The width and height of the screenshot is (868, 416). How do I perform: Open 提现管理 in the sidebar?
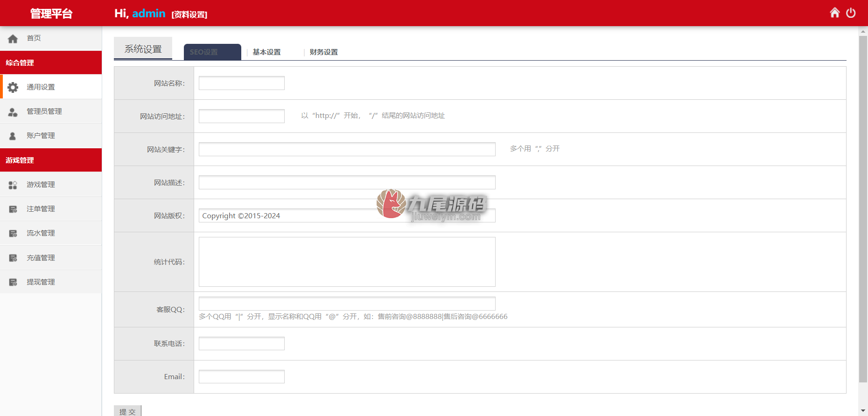coord(51,282)
